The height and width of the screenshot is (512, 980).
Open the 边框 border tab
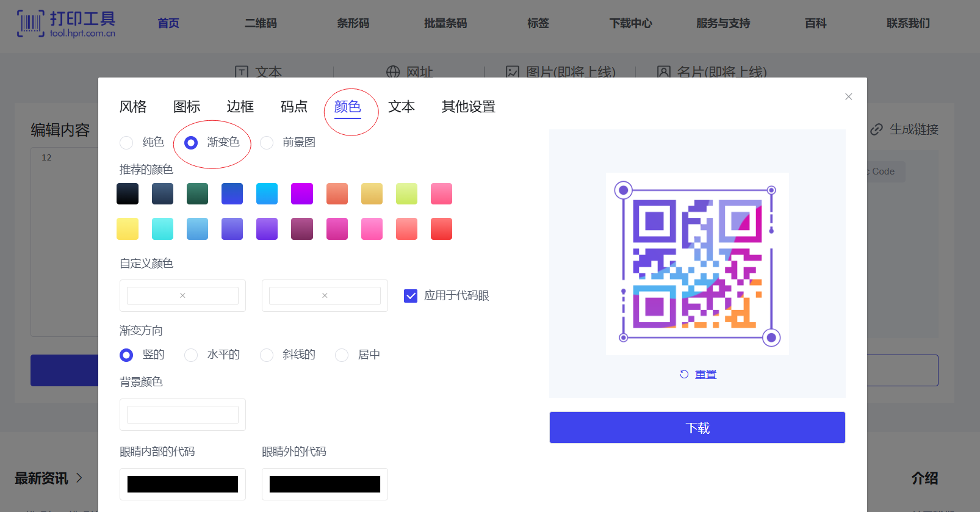pyautogui.click(x=240, y=107)
